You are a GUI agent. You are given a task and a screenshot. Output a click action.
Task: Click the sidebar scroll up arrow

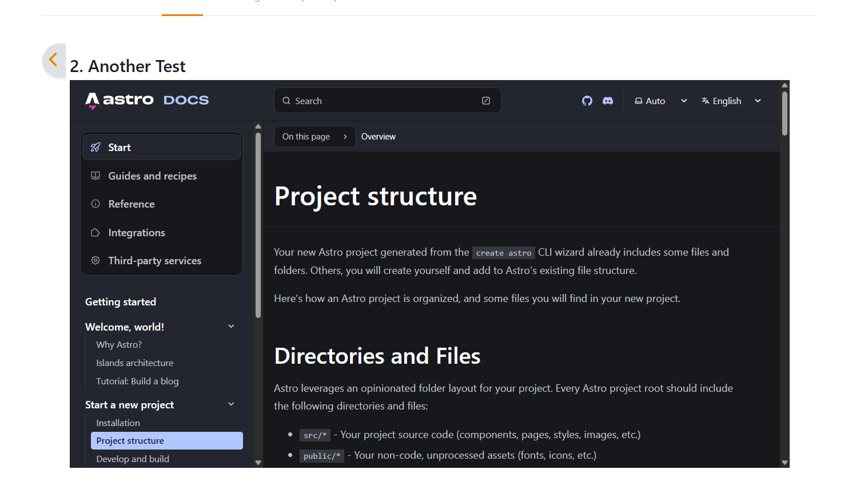click(x=258, y=126)
